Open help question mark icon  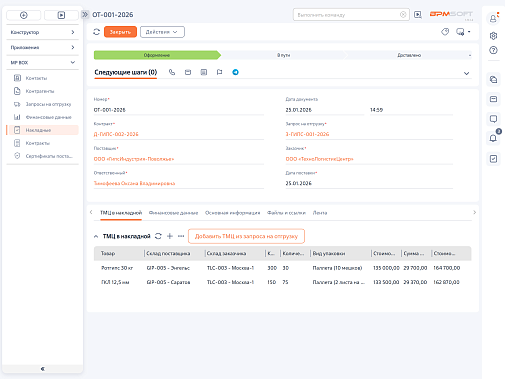click(493, 50)
